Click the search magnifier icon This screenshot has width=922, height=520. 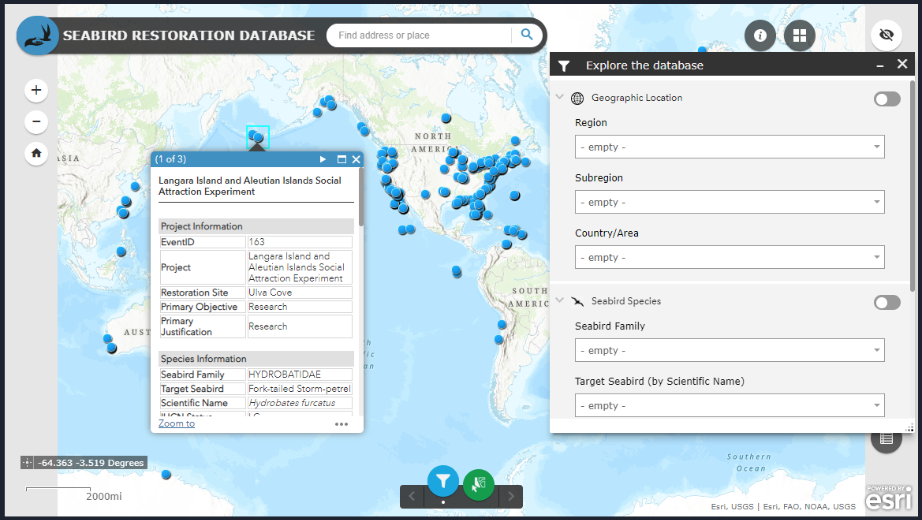coord(526,35)
